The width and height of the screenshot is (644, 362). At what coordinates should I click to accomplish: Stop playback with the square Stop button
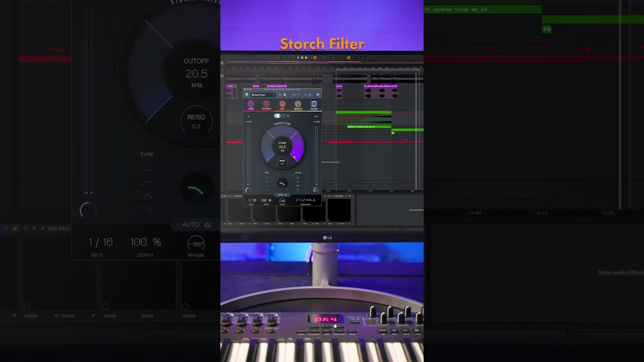point(302,58)
